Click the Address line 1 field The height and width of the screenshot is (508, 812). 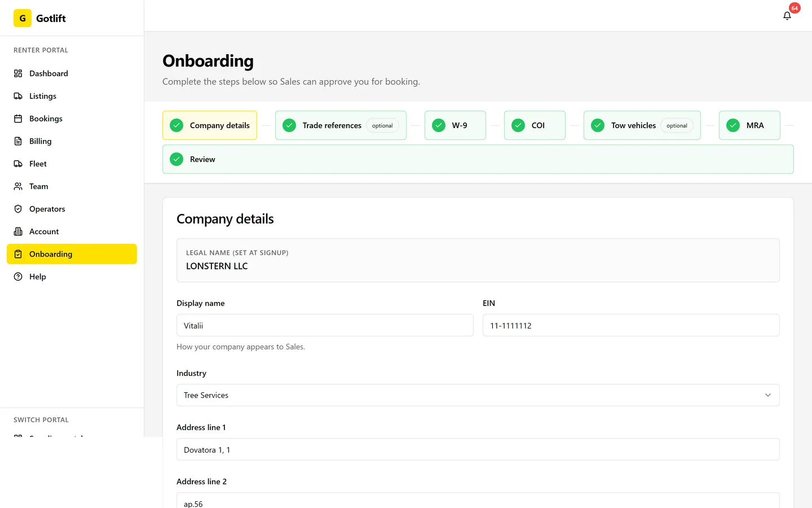(x=478, y=449)
